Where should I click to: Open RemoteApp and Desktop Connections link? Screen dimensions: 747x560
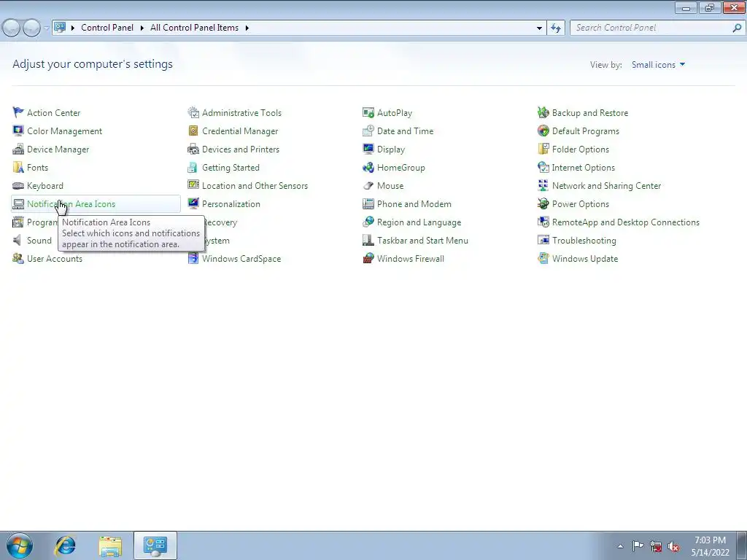pos(625,222)
